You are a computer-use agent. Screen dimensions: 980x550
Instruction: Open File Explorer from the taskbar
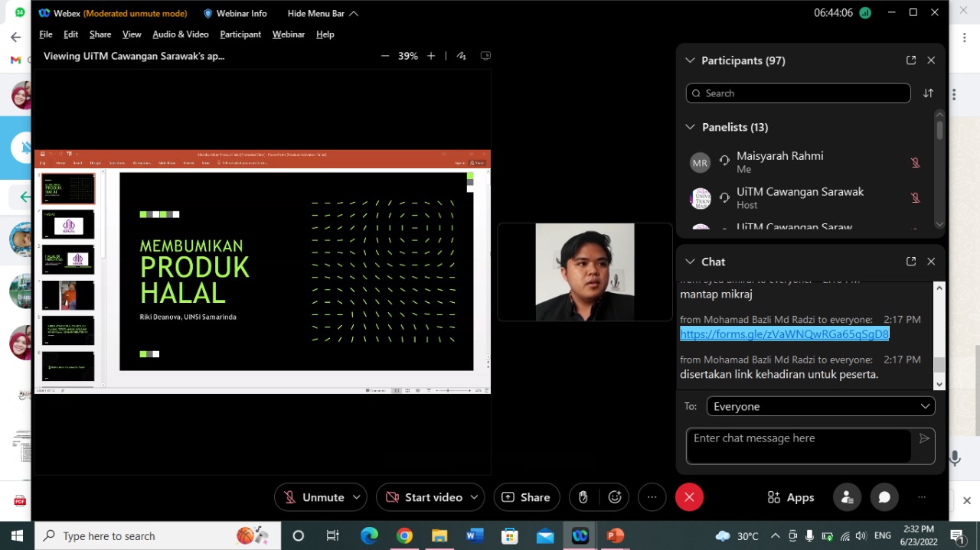point(439,535)
